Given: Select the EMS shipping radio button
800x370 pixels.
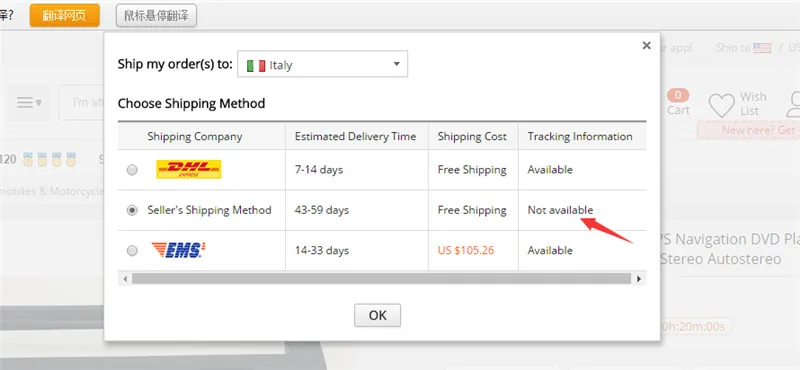Looking at the screenshot, I should 132,251.
